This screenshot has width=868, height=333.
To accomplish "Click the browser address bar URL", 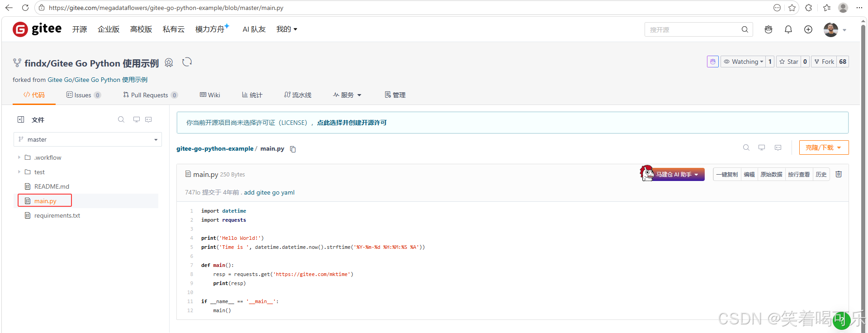I will click(x=166, y=8).
